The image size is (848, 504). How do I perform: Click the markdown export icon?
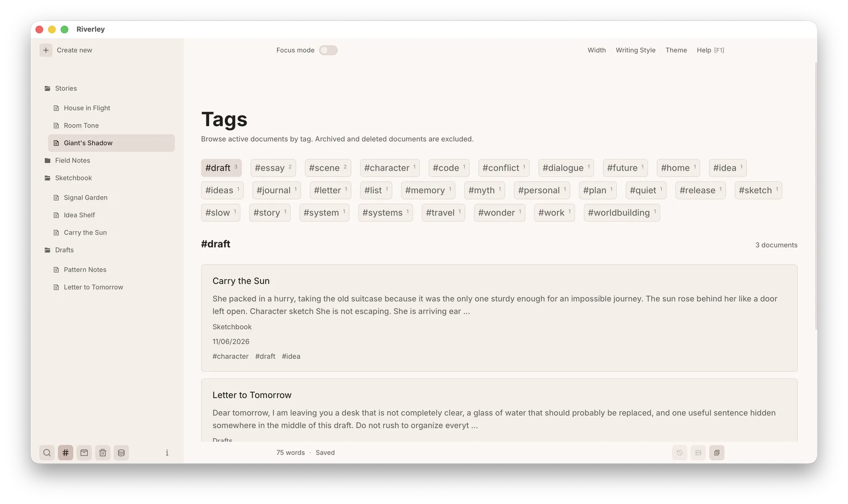coord(698,453)
